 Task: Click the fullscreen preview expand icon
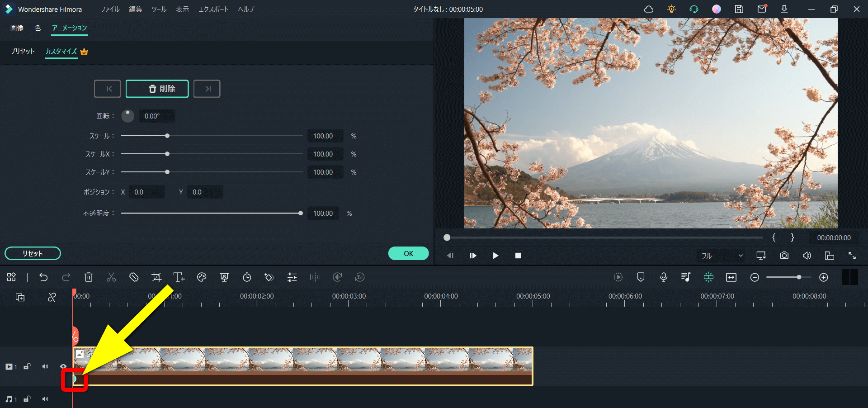pyautogui.click(x=852, y=256)
